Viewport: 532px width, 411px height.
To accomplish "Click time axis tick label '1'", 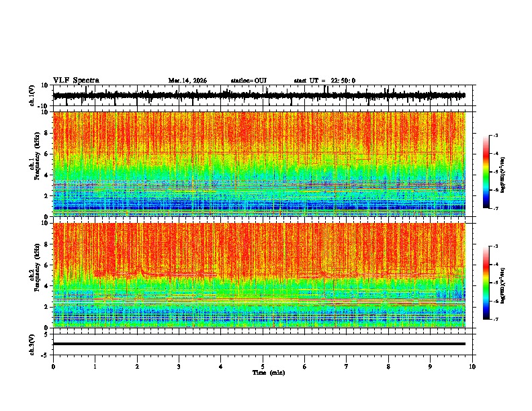I will coord(95,367).
